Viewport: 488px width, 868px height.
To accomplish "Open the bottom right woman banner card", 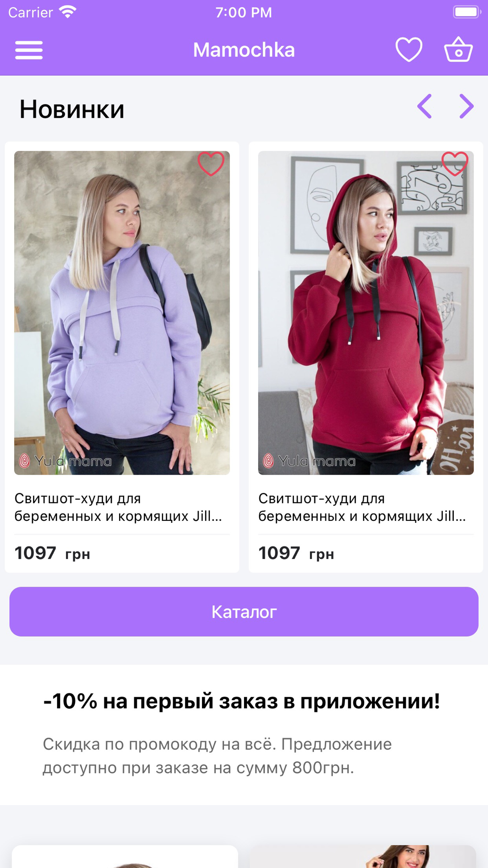I will click(x=363, y=856).
